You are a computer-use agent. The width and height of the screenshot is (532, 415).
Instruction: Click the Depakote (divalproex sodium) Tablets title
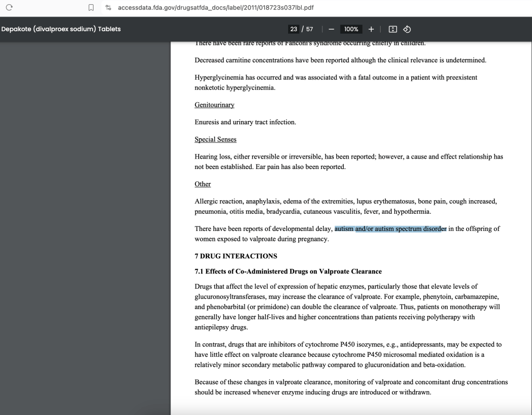pos(61,29)
